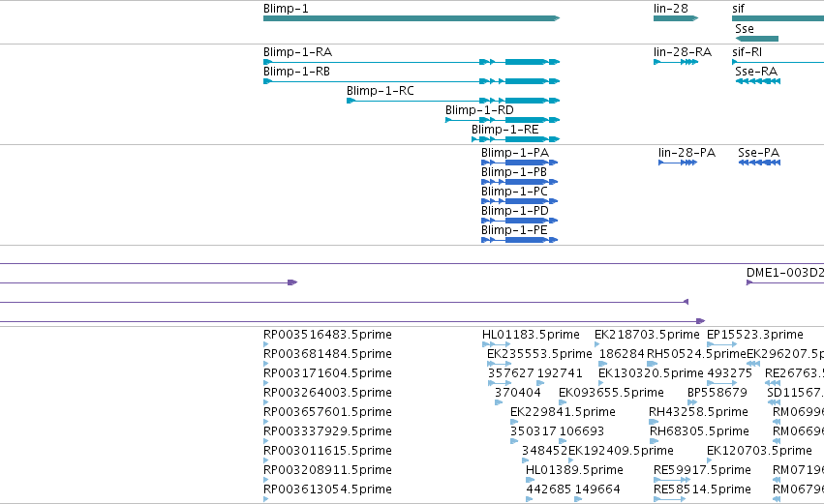Click EST HL01389.5prime

[x=574, y=470]
